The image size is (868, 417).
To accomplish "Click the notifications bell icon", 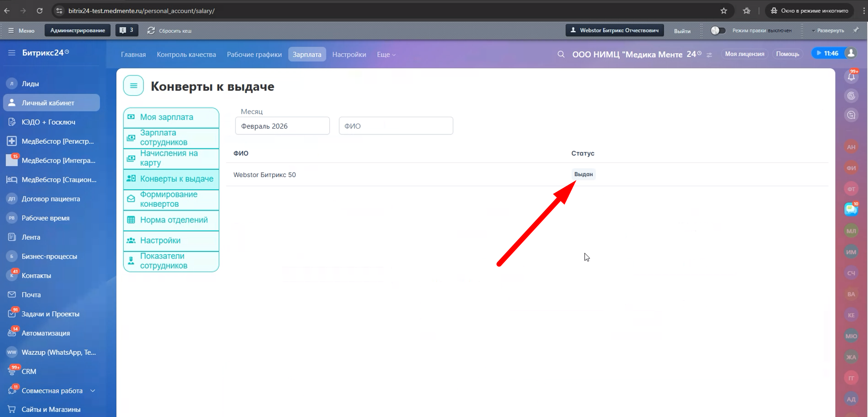I will point(851,76).
